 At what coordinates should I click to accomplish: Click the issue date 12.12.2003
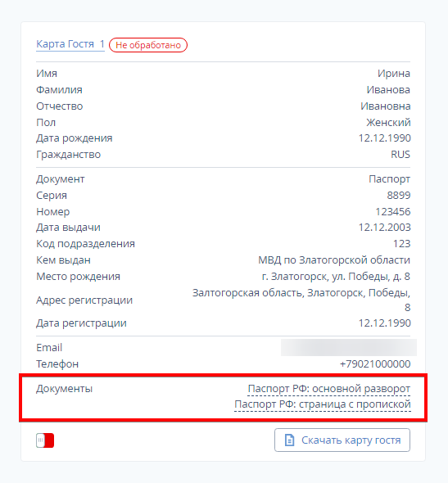tap(385, 228)
